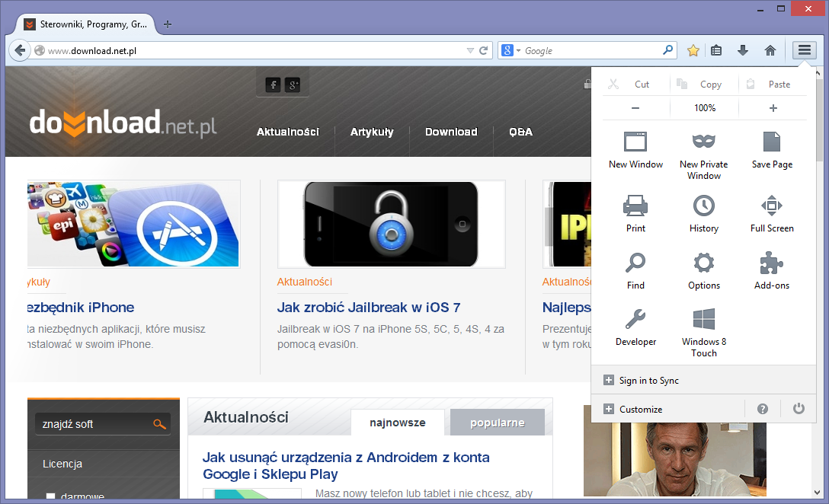Go to the Home page icon
Viewport: 829px width, 504px height.
[x=770, y=50]
